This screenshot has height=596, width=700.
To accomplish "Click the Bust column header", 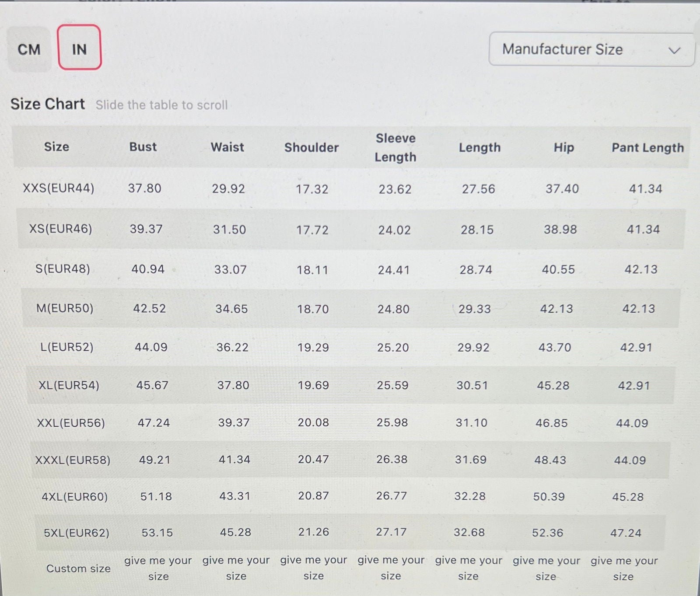I will 143,147.
